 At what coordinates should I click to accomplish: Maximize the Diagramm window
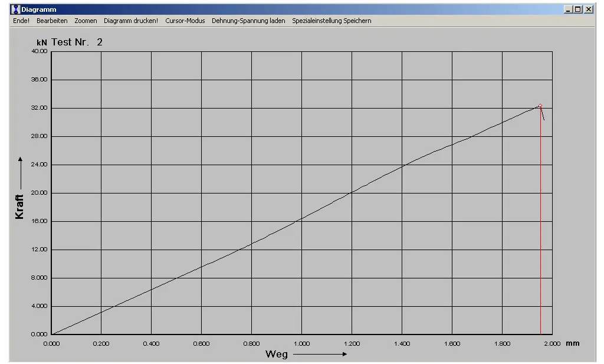click(x=577, y=9)
